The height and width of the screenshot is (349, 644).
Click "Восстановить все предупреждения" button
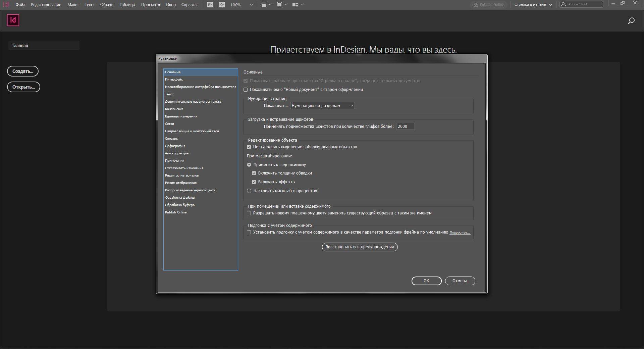click(360, 247)
